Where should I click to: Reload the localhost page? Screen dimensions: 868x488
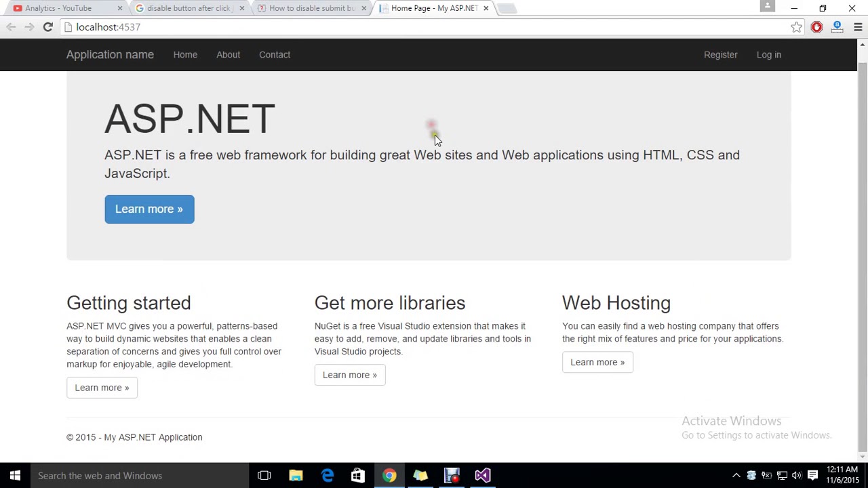[x=47, y=27]
